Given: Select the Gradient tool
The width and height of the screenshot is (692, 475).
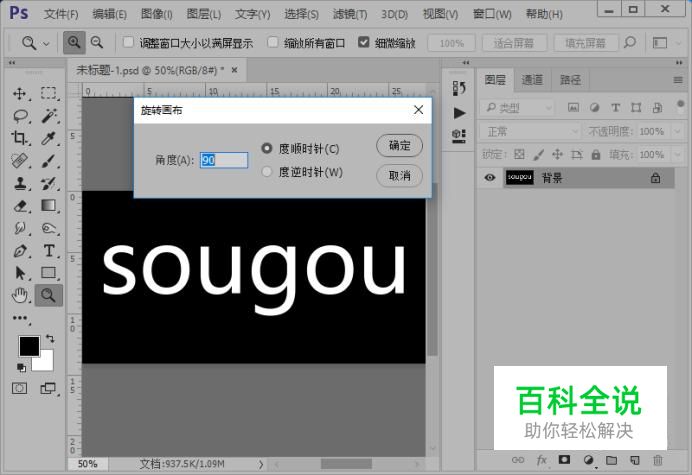Looking at the screenshot, I should (x=49, y=205).
